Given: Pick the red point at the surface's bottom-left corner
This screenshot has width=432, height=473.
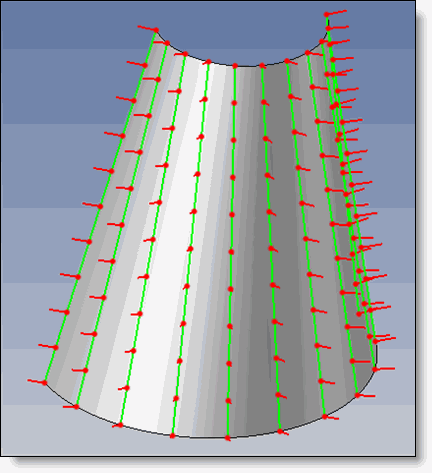Looking at the screenshot, I should point(44,383).
